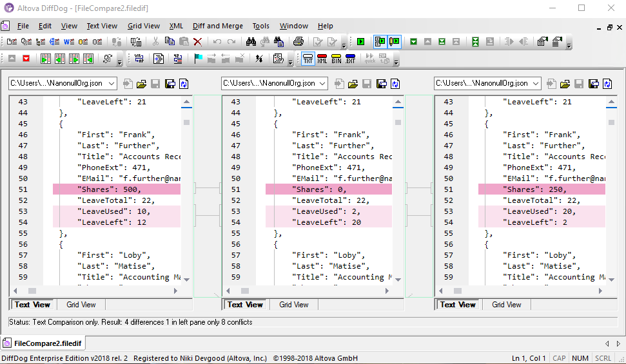Click the Print icon in toolbar

coord(298,42)
